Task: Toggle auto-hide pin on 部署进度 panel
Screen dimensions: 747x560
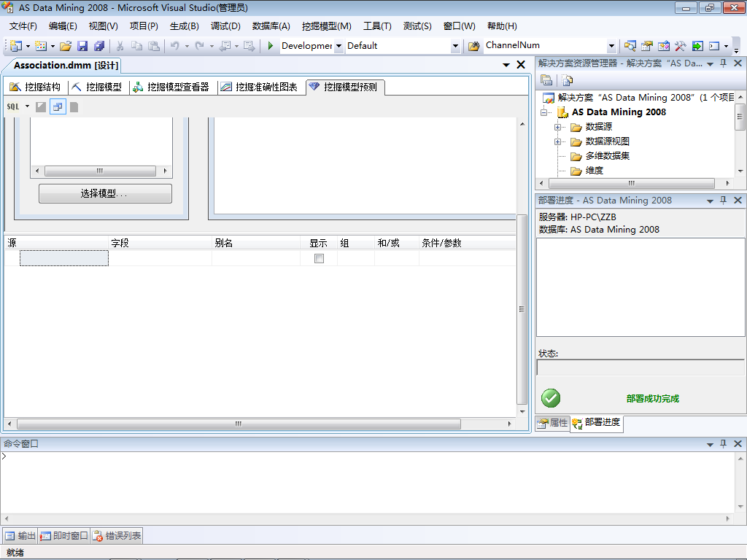Action: pyautogui.click(x=723, y=201)
